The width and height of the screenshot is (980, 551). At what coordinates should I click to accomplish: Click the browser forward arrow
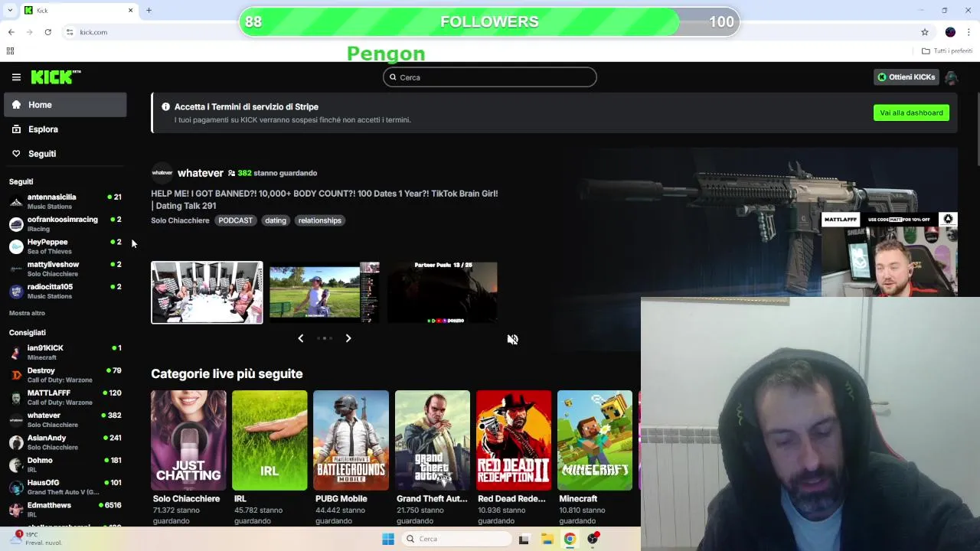point(30,32)
